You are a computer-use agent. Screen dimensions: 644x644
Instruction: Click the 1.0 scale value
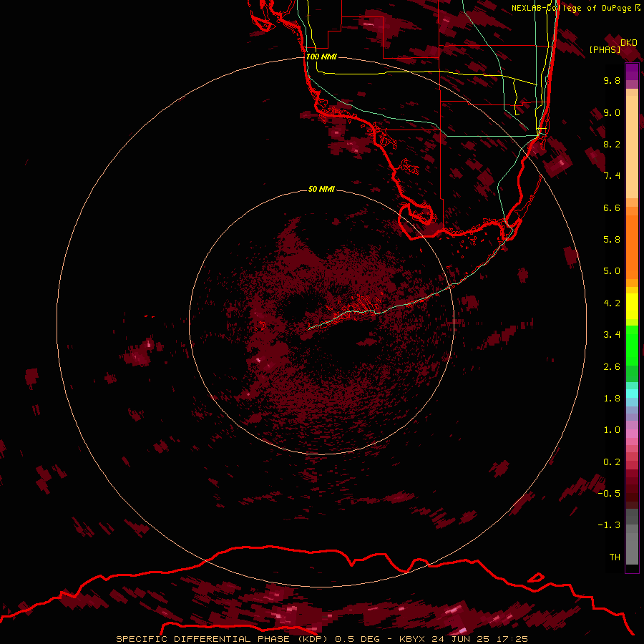(612, 430)
